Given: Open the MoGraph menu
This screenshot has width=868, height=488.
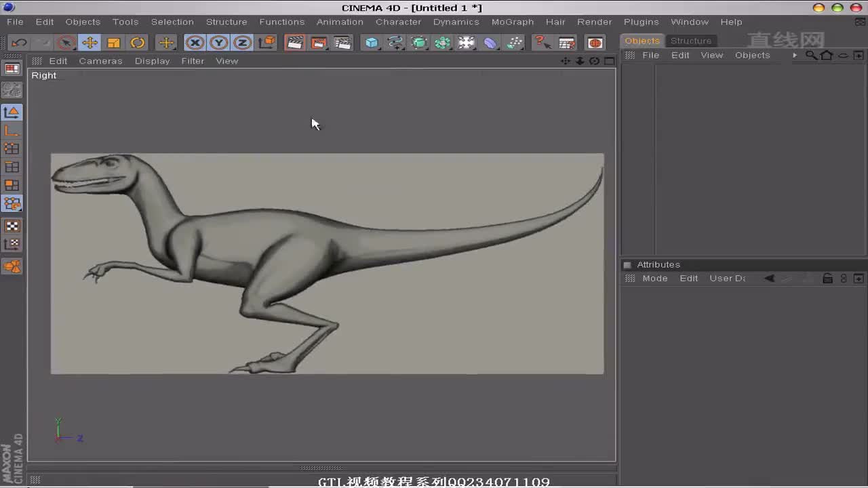Looking at the screenshot, I should (x=512, y=22).
